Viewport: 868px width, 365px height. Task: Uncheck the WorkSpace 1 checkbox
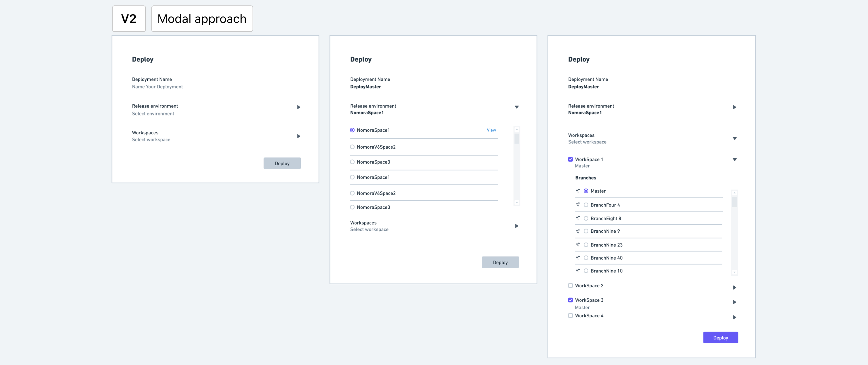(571, 159)
